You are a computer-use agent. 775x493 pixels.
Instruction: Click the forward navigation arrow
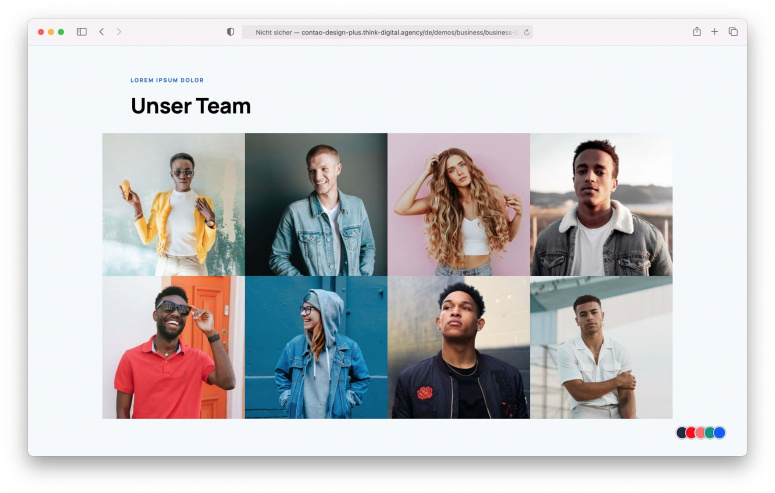(x=119, y=32)
